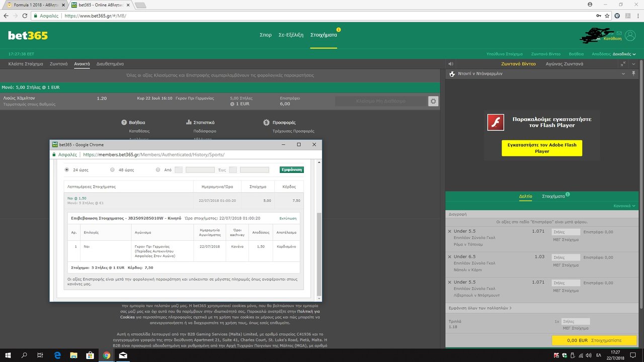Click the Στατιστικά chart icon
Image resolution: width=644 pixels, height=362 pixels.
pos(189,122)
